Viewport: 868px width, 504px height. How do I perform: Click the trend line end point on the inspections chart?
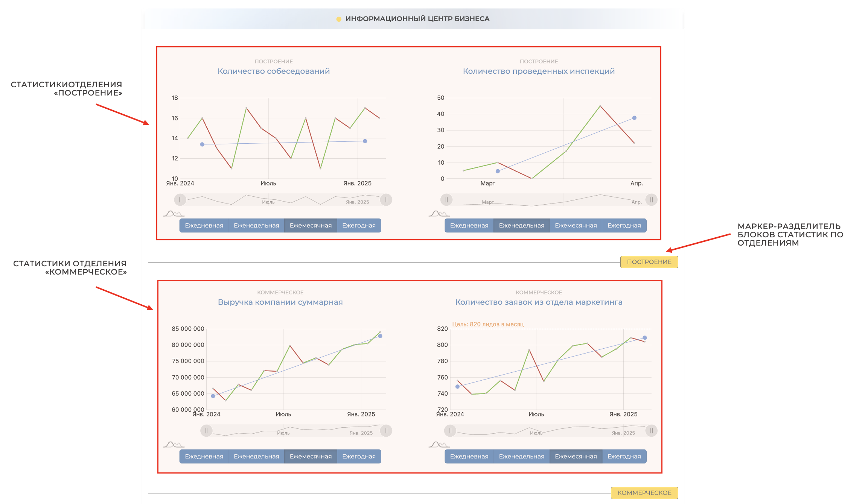[x=634, y=118]
